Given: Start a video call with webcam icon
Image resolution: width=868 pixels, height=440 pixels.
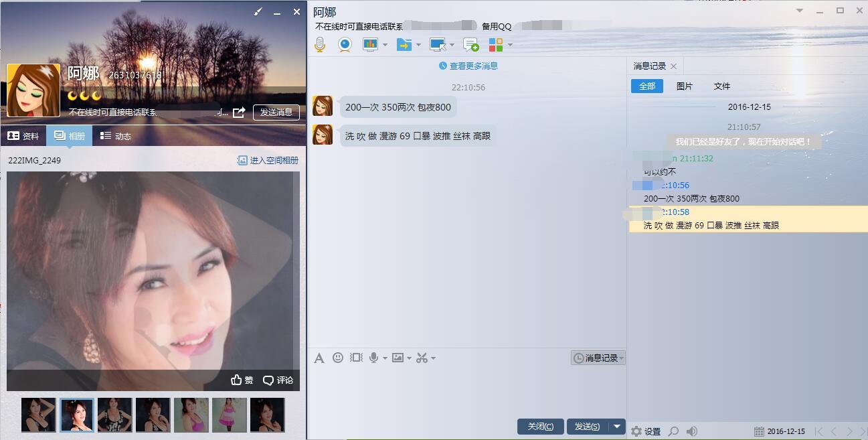Looking at the screenshot, I should click(x=345, y=45).
